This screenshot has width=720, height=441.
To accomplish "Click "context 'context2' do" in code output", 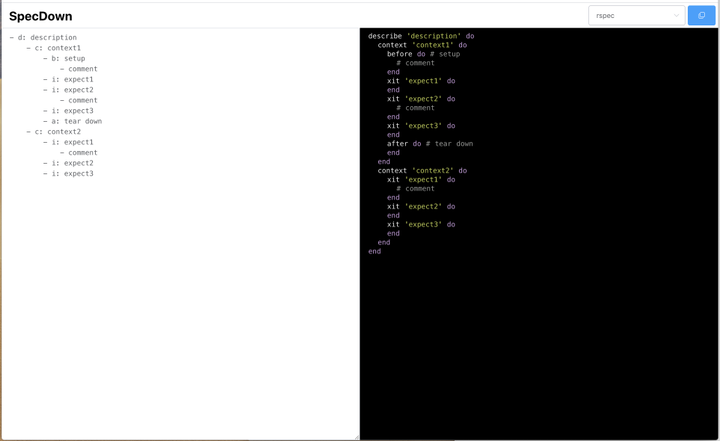I will point(422,170).
